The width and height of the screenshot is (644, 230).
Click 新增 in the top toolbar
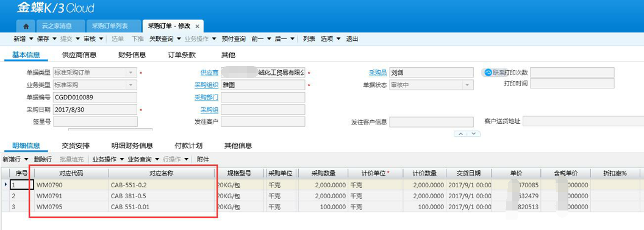(x=20, y=39)
